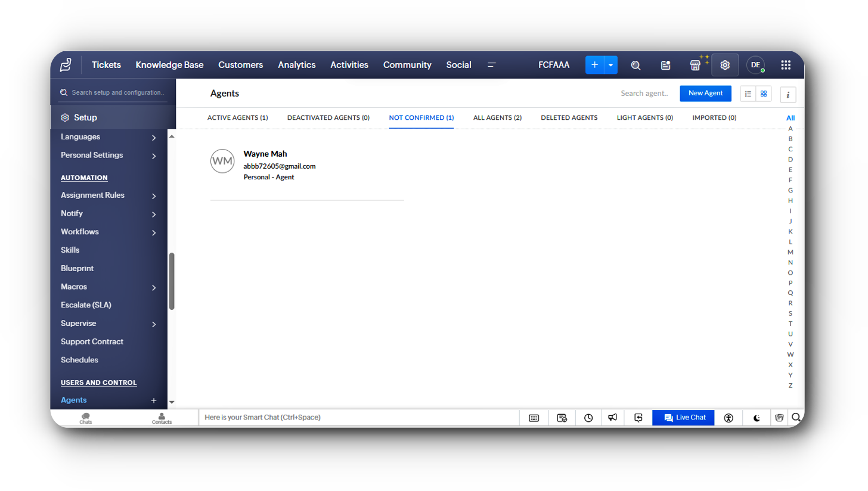Expand the Languages setup item
The height and width of the screenshot is (491, 868).
click(x=154, y=138)
